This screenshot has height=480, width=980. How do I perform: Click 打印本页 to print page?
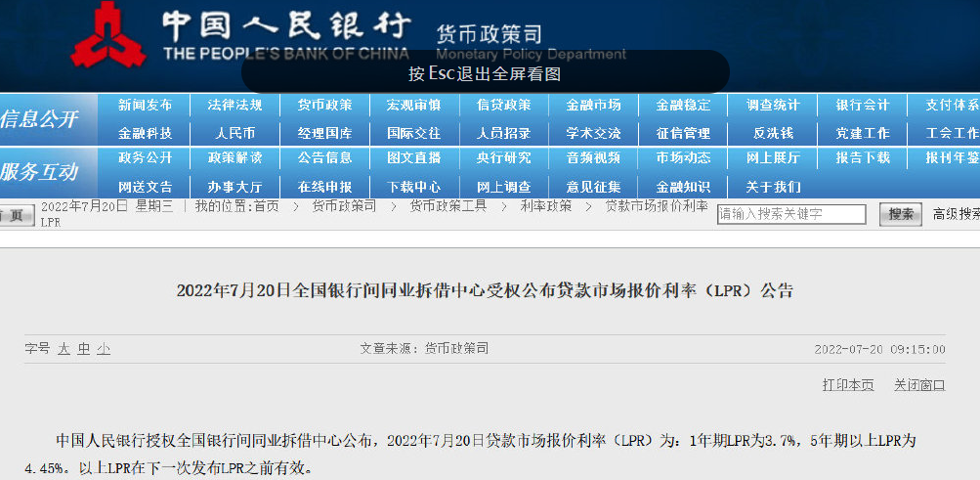[x=848, y=385]
